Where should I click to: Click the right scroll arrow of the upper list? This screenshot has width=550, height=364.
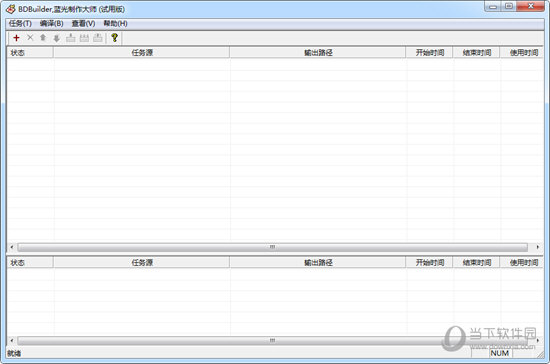[x=537, y=247]
